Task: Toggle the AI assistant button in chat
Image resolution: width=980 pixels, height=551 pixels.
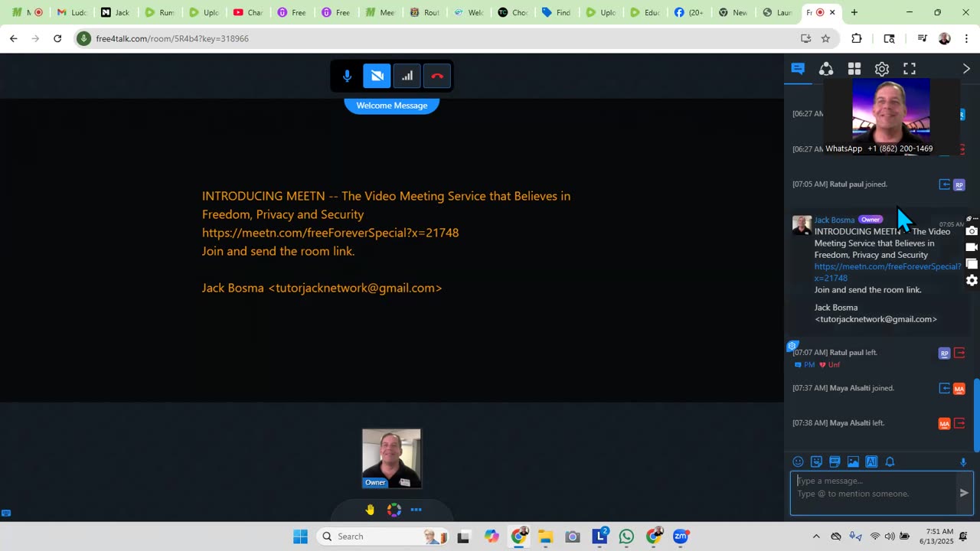Action: point(871,461)
